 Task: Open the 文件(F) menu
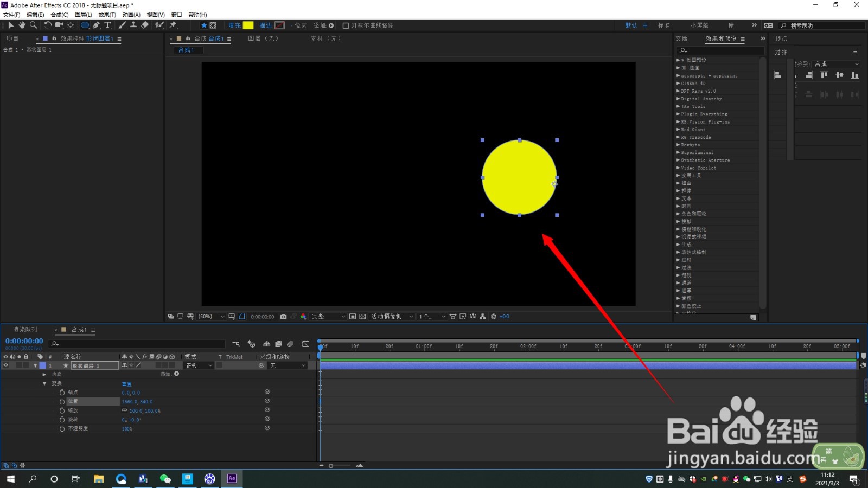pos(11,15)
